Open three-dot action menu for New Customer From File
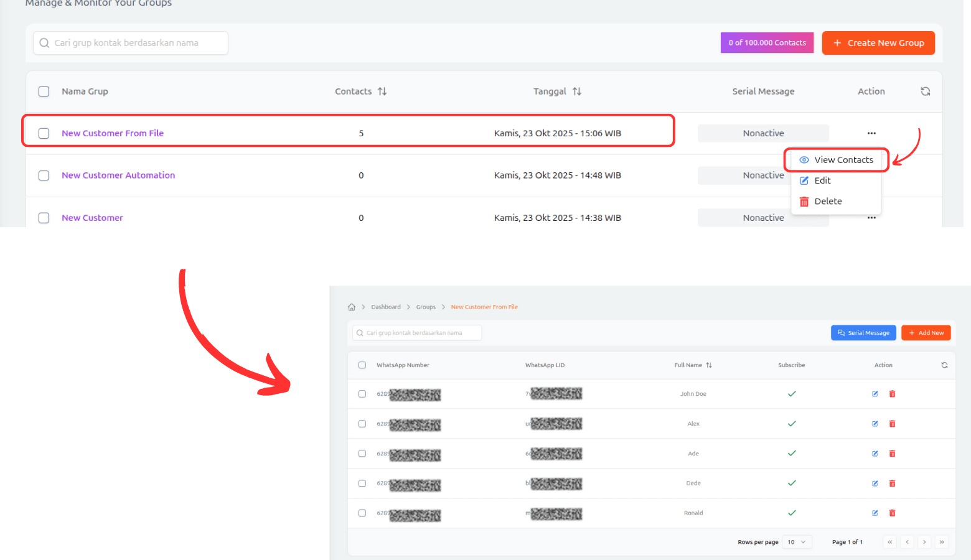This screenshot has width=971, height=560. point(871,133)
